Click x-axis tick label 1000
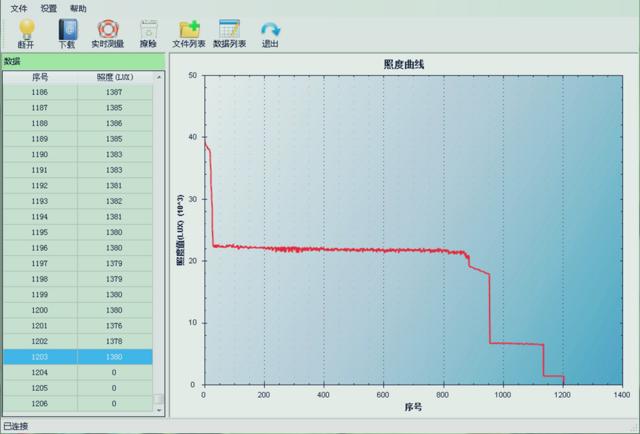The height and width of the screenshot is (434, 640). [x=502, y=395]
